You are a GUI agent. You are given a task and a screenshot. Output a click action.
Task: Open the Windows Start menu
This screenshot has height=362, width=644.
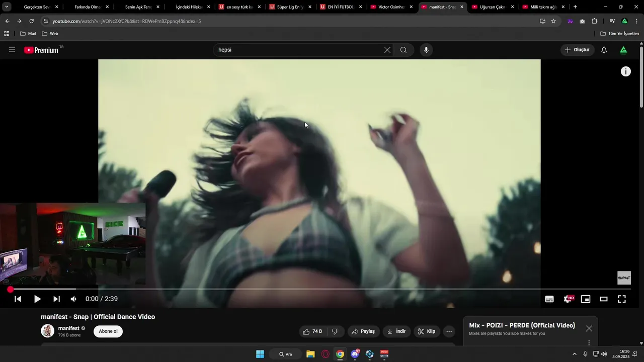260,354
